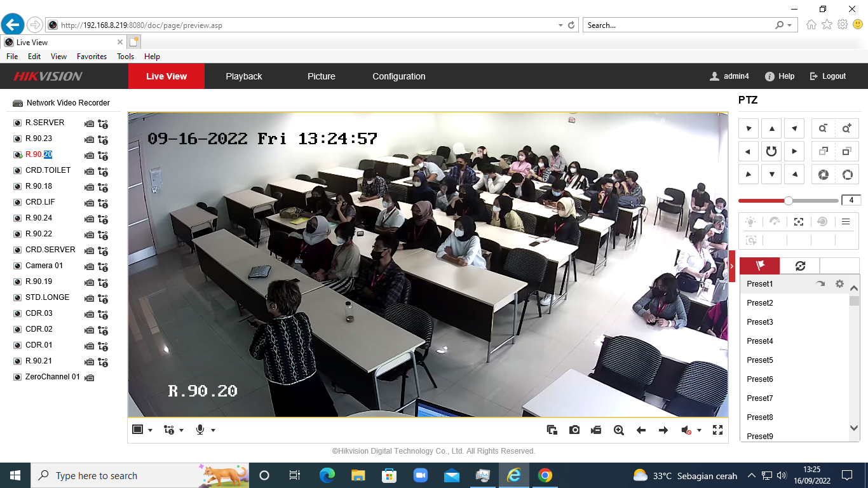This screenshot has height=488, width=868.
Task: Capture a snapshot with the camera icon
Action: point(574,430)
